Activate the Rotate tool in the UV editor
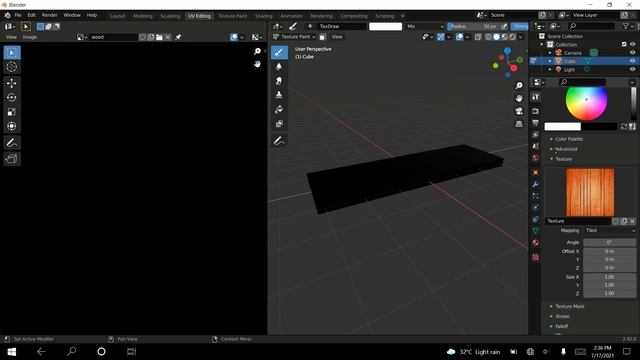Image resolution: width=640 pixels, height=360 pixels. 12,98
